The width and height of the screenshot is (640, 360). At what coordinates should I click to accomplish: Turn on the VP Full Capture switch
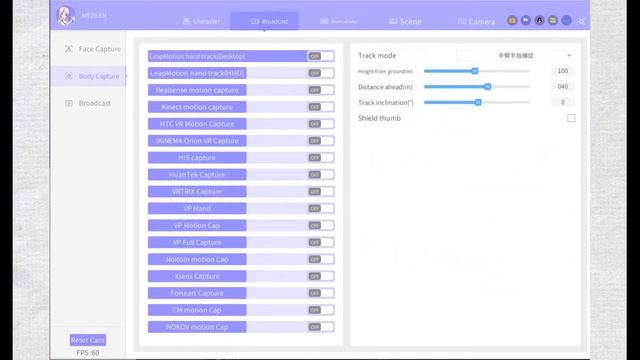pos(321,242)
